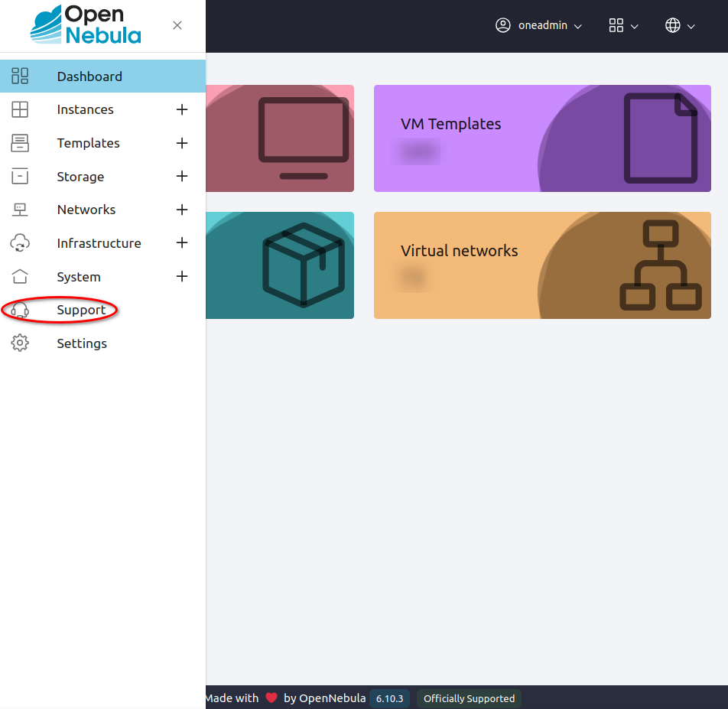Screen dimensions: 728x709
Task: Expand the zone selector chevron
Action: 691,27
